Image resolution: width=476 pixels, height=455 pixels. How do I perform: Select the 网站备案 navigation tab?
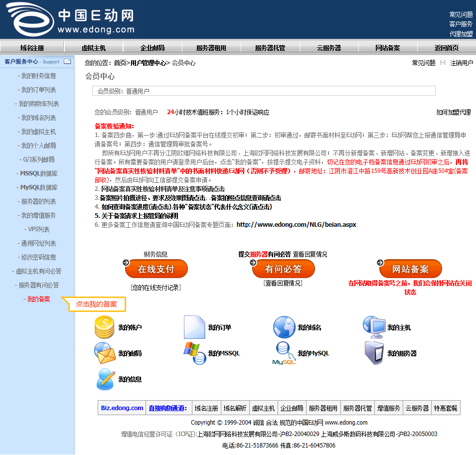click(388, 48)
